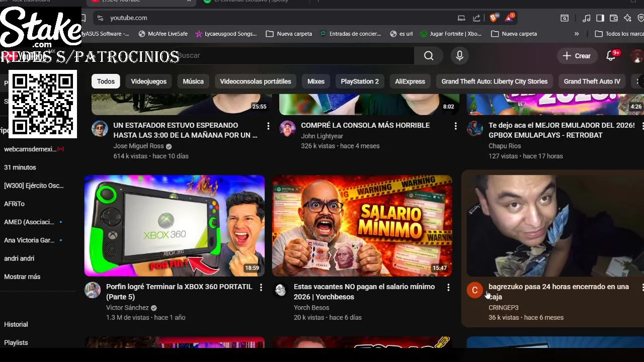Select the Videojuegos filter chip

point(148,81)
